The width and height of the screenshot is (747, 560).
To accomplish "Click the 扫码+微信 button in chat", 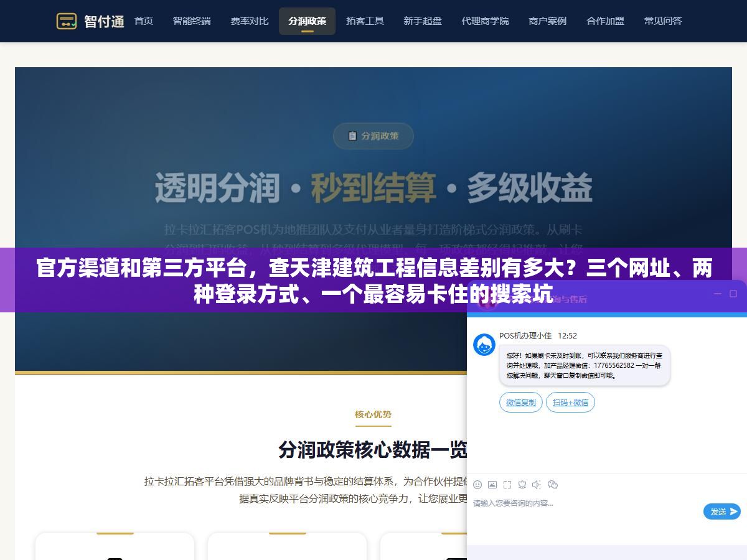I will 570,403.
